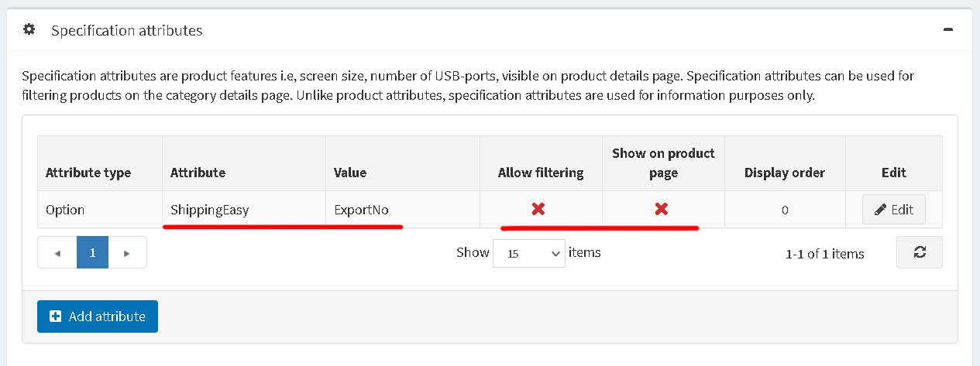Click the Add attribute button
Image resolution: width=980 pixels, height=366 pixels.
(98, 316)
